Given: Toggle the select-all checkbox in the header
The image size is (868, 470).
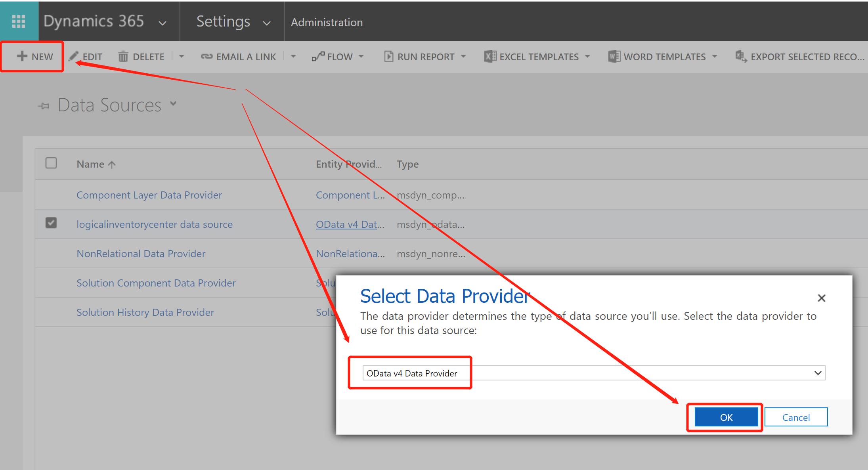Looking at the screenshot, I should click(x=51, y=163).
